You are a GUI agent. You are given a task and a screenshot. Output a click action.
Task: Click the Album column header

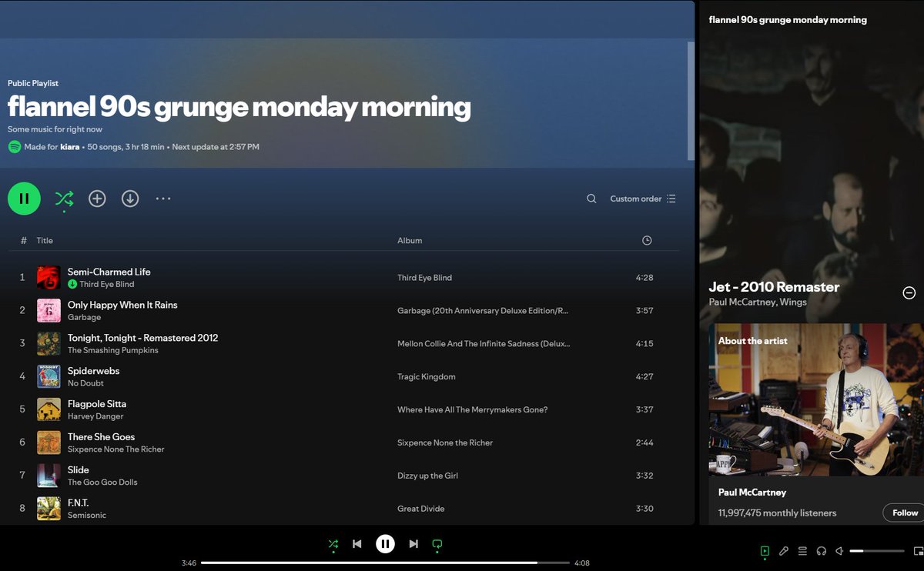point(410,241)
